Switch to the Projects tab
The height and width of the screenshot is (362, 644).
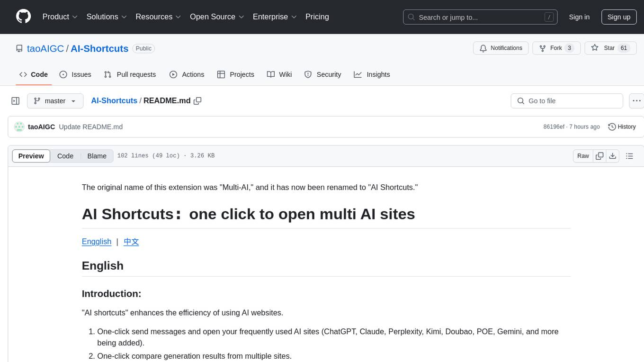click(235, 74)
